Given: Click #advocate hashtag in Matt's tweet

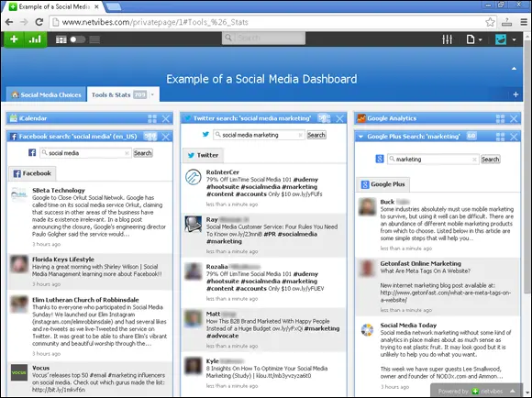Looking at the screenshot, I should (222, 336).
